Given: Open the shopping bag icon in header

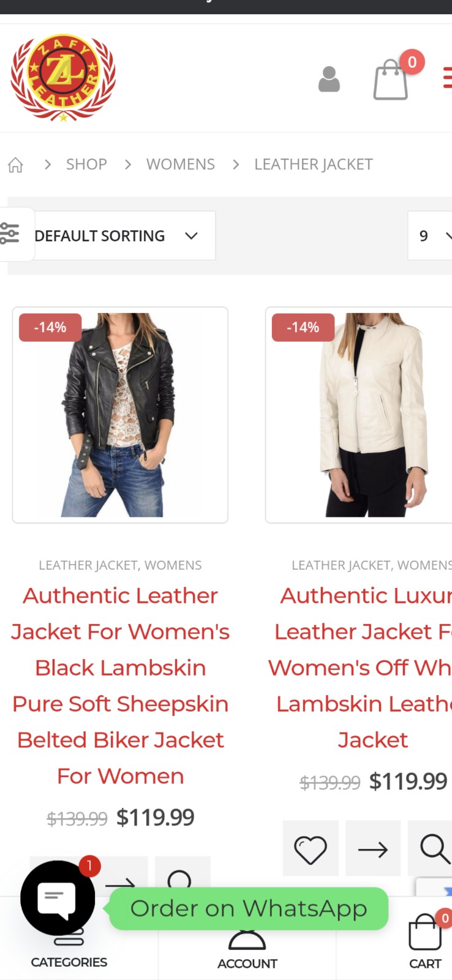Looking at the screenshot, I should (391, 79).
